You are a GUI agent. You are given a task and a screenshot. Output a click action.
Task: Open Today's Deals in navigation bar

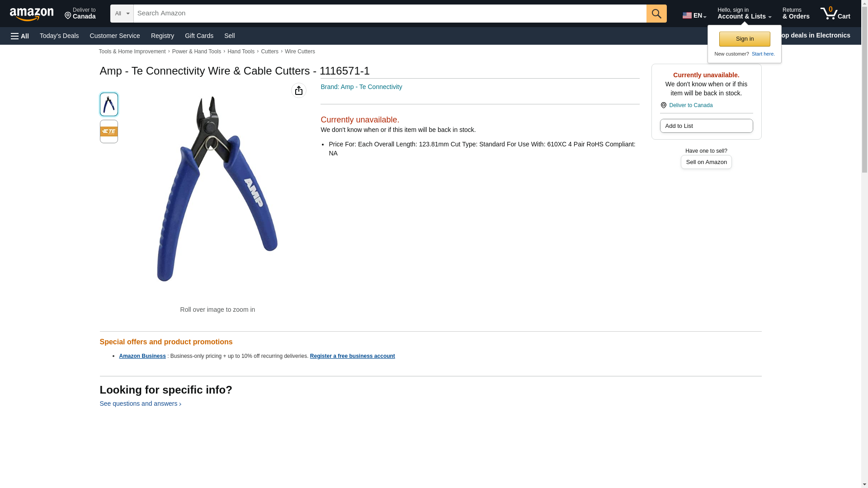pyautogui.click(x=59, y=36)
